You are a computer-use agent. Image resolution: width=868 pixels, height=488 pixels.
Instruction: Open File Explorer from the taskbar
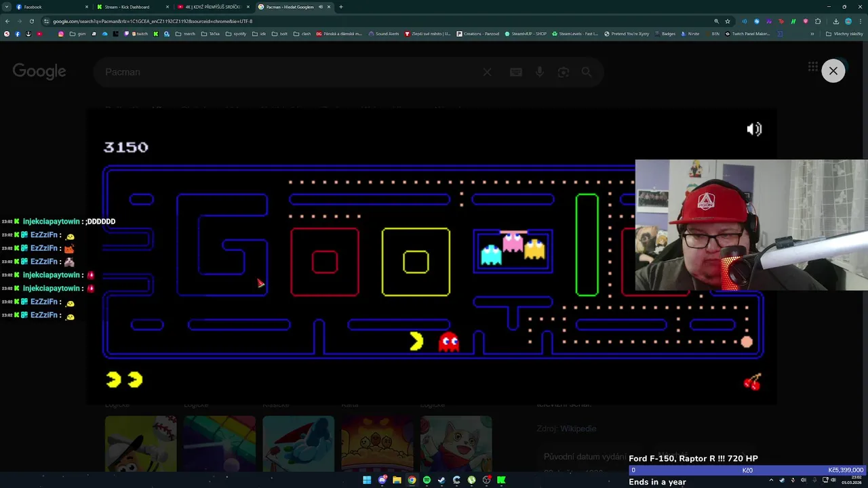[x=397, y=480]
